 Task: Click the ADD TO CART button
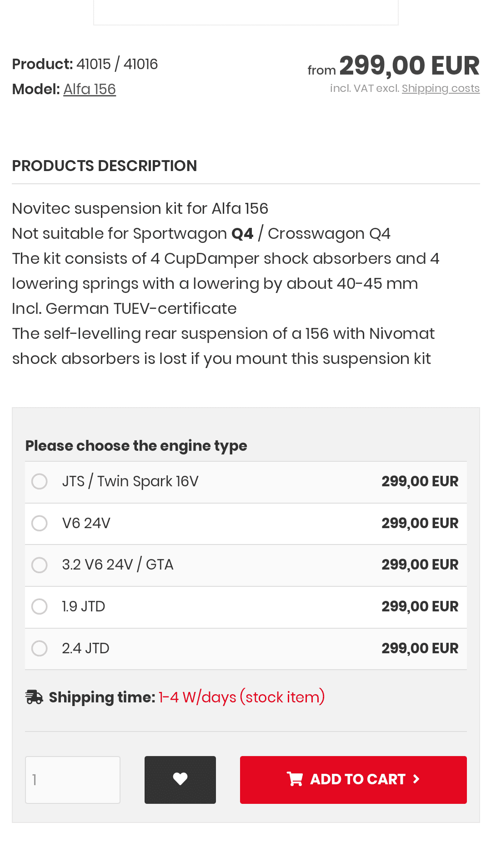(353, 780)
